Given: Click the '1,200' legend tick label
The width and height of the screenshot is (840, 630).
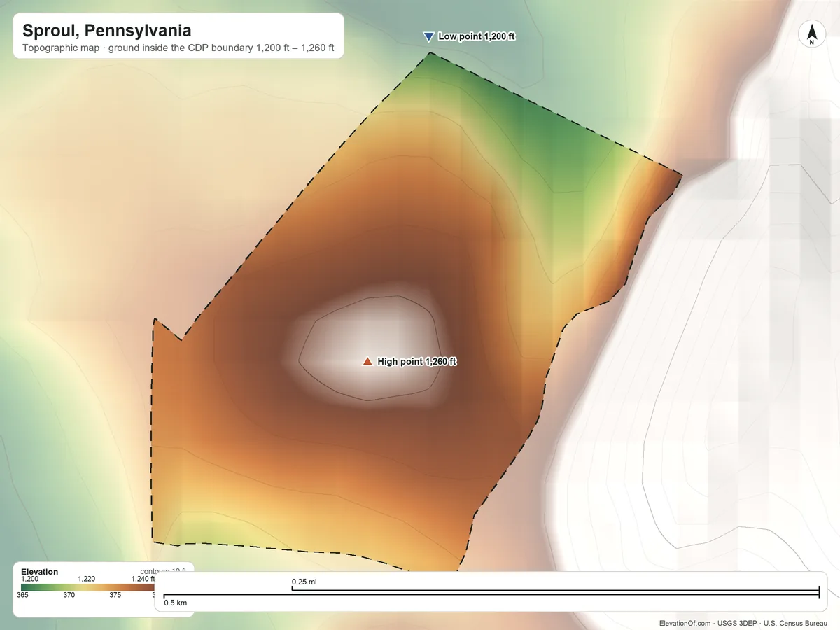Looking at the screenshot, I should click(29, 579).
